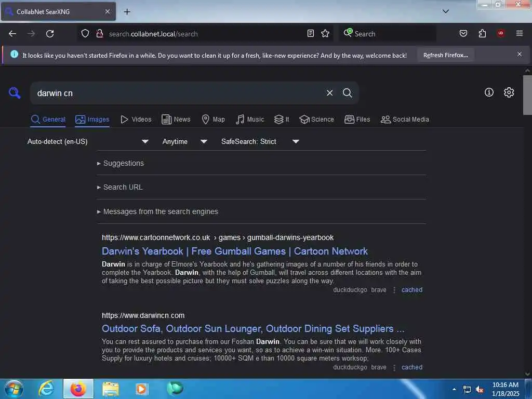532x399 pixels.
Task: Expand Messages from the search engines
Action: pyautogui.click(x=157, y=212)
